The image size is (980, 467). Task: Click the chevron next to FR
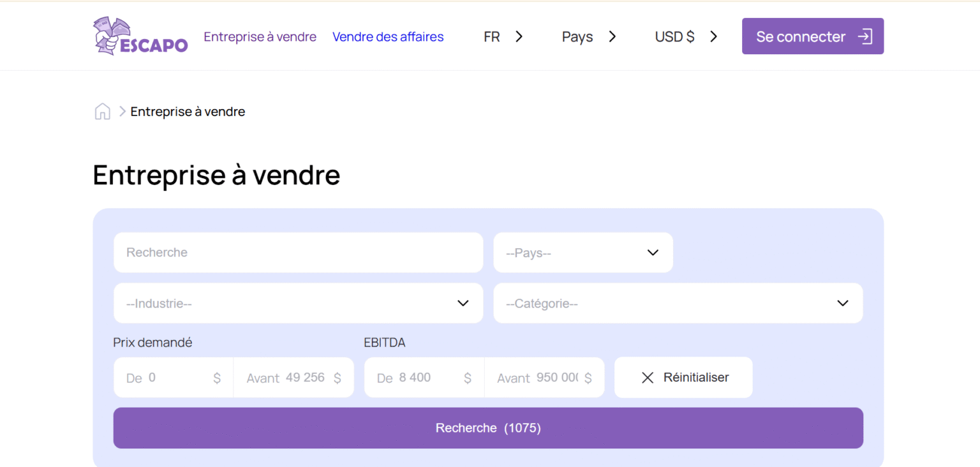(x=519, y=37)
